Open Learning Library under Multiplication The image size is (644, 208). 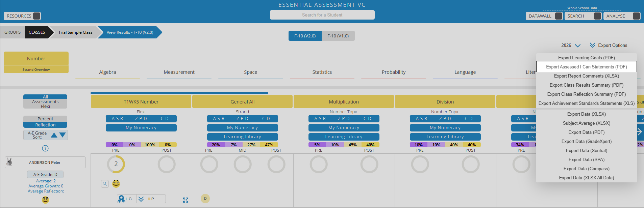(x=344, y=137)
